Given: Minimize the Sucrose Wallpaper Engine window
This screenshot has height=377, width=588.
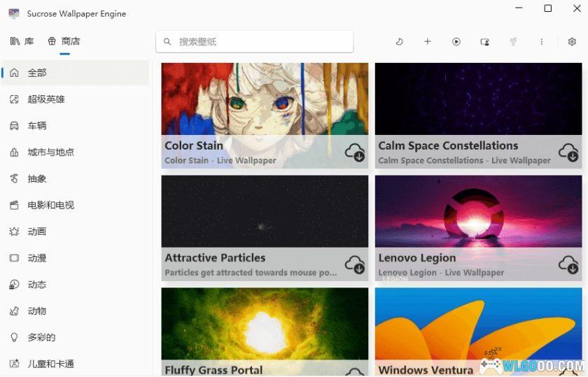Looking at the screenshot, I should (519, 8).
